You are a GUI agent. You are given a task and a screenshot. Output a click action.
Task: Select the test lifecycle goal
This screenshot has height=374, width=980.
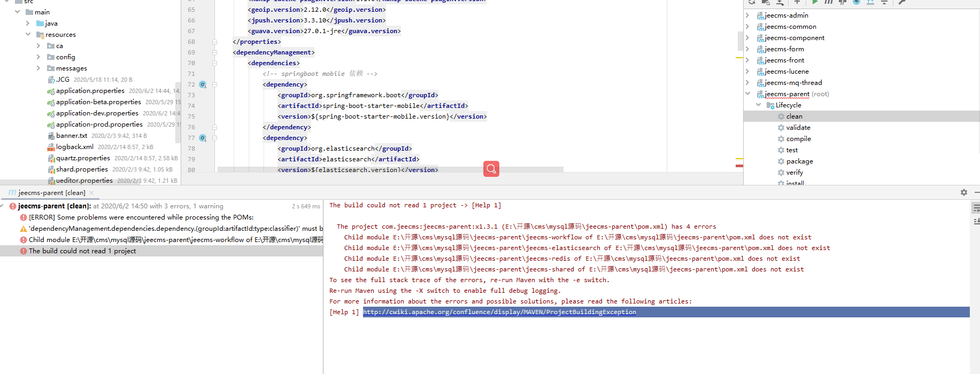(792, 150)
